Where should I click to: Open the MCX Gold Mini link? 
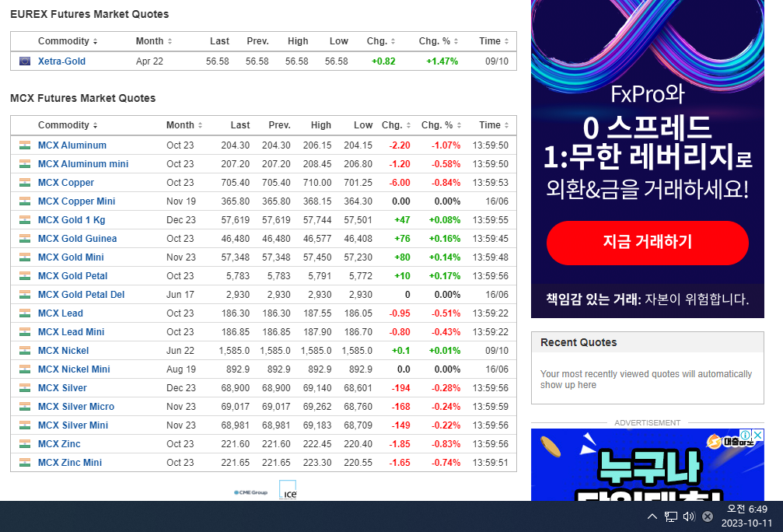coord(71,257)
